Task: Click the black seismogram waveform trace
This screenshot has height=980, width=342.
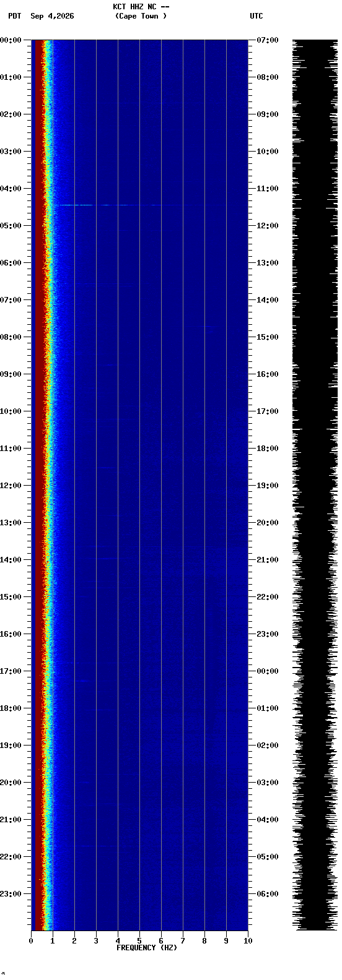Action: coord(315,485)
